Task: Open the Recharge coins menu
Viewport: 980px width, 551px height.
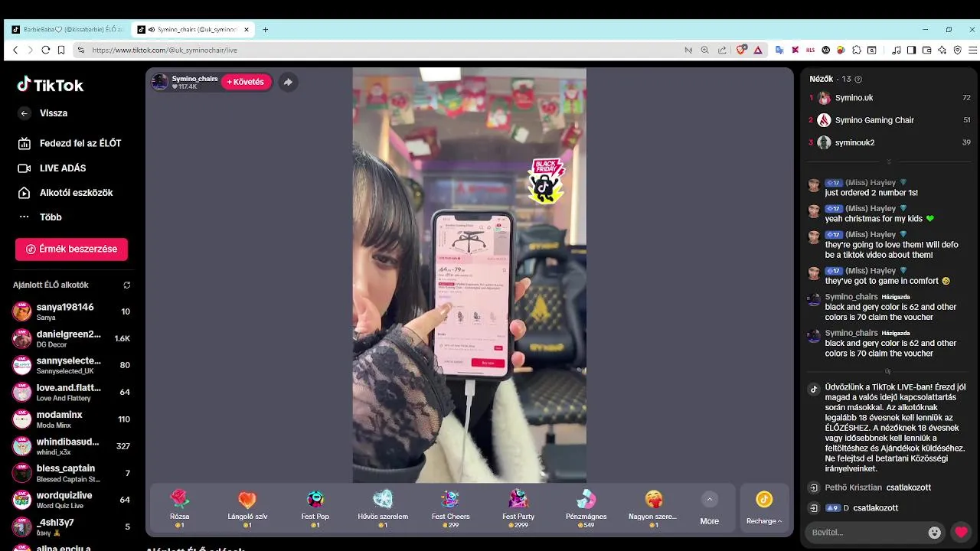Action: tap(764, 508)
